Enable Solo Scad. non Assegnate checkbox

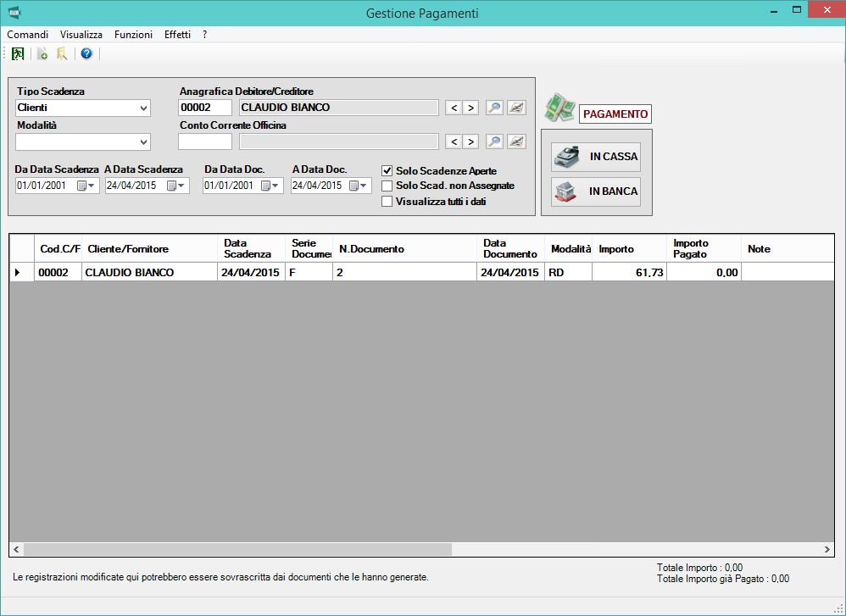[387, 186]
